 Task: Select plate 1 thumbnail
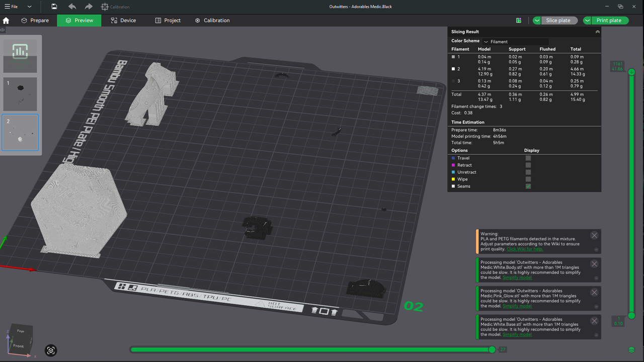pyautogui.click(x=20, y=94)
